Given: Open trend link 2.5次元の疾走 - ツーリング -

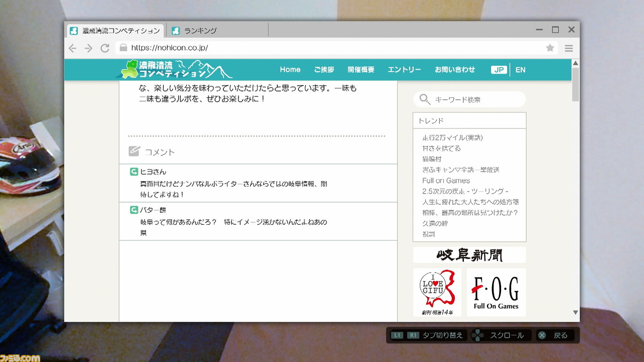Looking at the screenshot, I should point(465,191).
